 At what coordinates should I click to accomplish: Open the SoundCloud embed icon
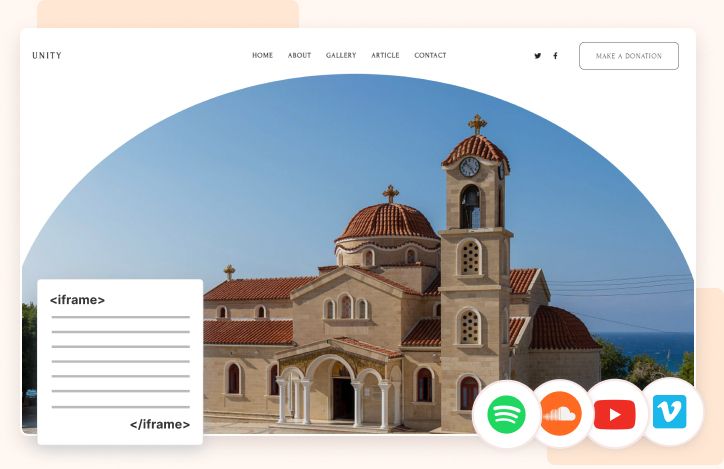point(560,414)
